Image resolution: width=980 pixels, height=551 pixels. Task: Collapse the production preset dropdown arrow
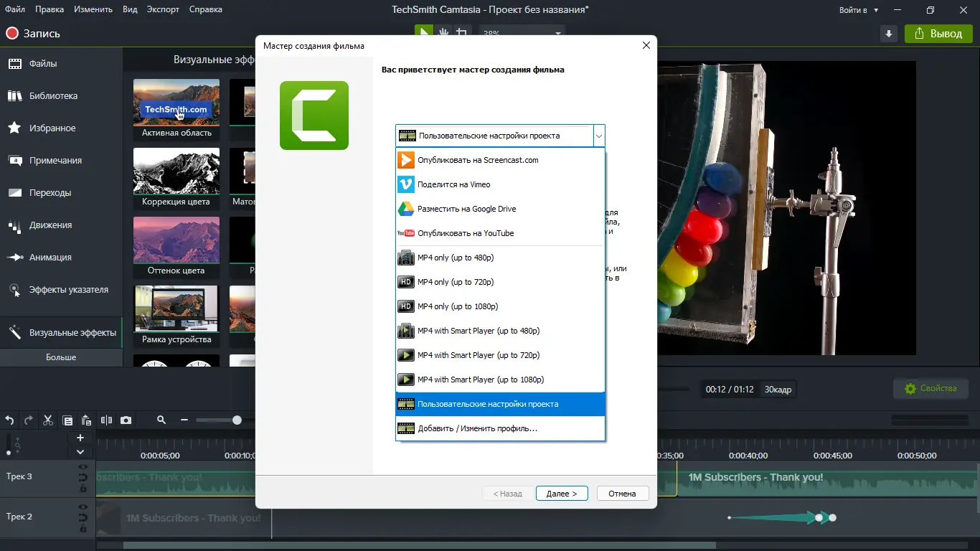tap(599, 136)
